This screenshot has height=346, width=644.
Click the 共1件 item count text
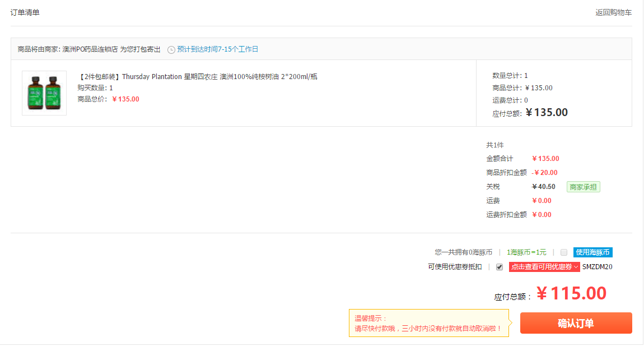[495, 145]
